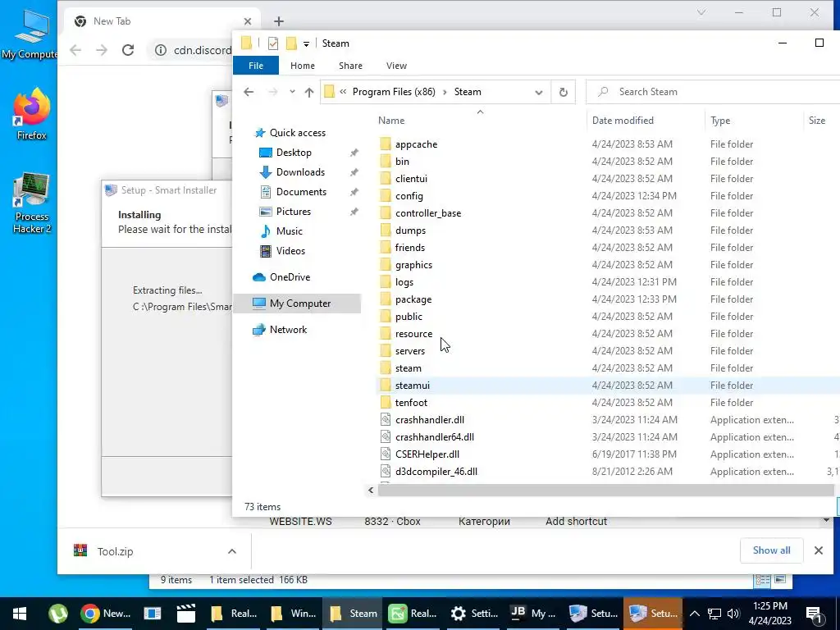Expand the Tool.zip download options chevron
The image size is (840, 630).
(x=232, y=551)
